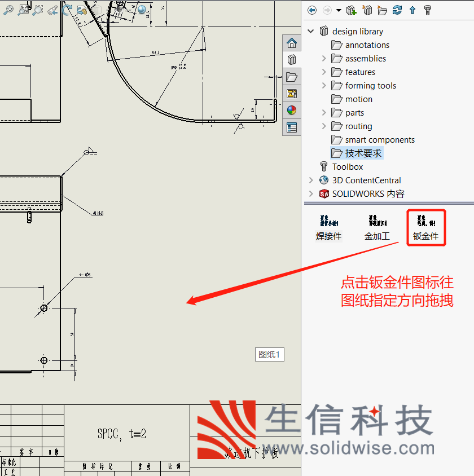Select the parts folder
The width and height of the screenshot is (474, 476).
click(x=348, y=113)
